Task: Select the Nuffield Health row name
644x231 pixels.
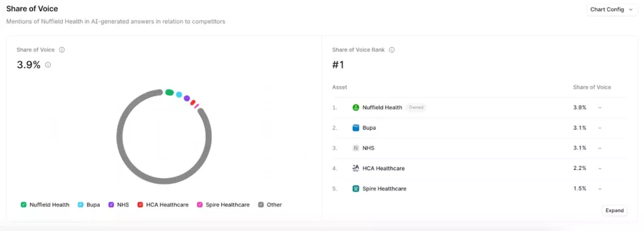Action: (x=382, y=107)
